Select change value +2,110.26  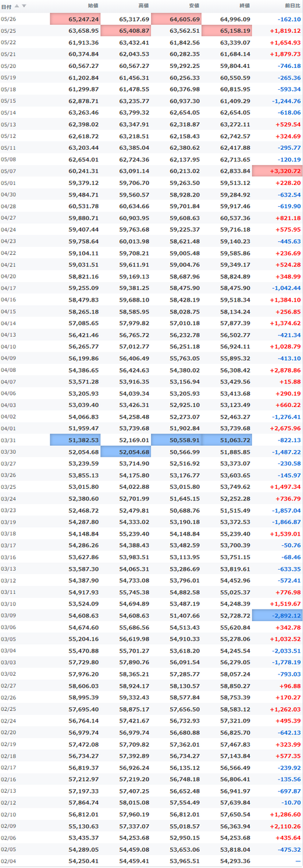(x=285, y=825)
